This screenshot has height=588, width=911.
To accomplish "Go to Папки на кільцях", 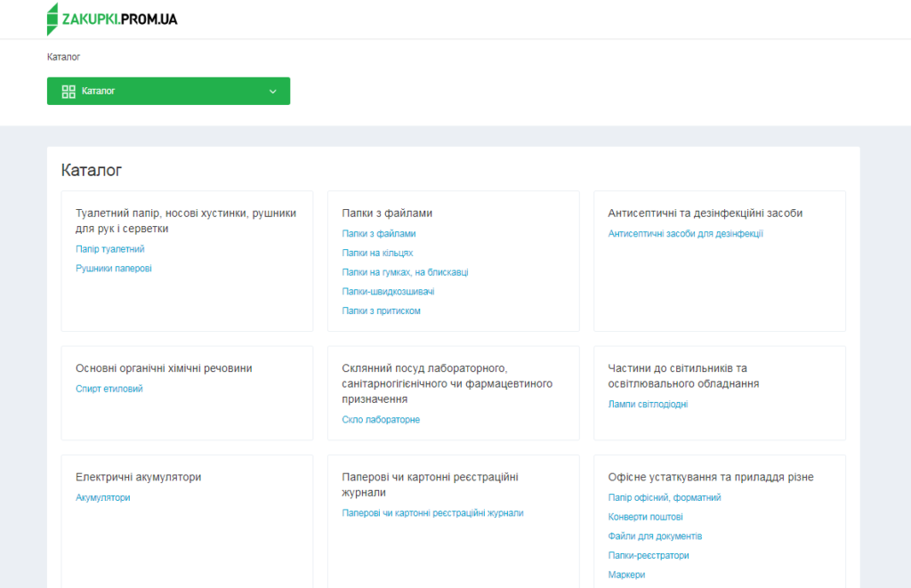I will pyautogui.click(x=377, y=254).
